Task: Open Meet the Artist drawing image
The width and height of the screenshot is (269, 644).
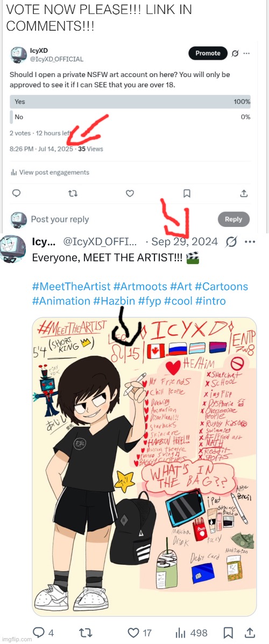Action: point(144,467)
